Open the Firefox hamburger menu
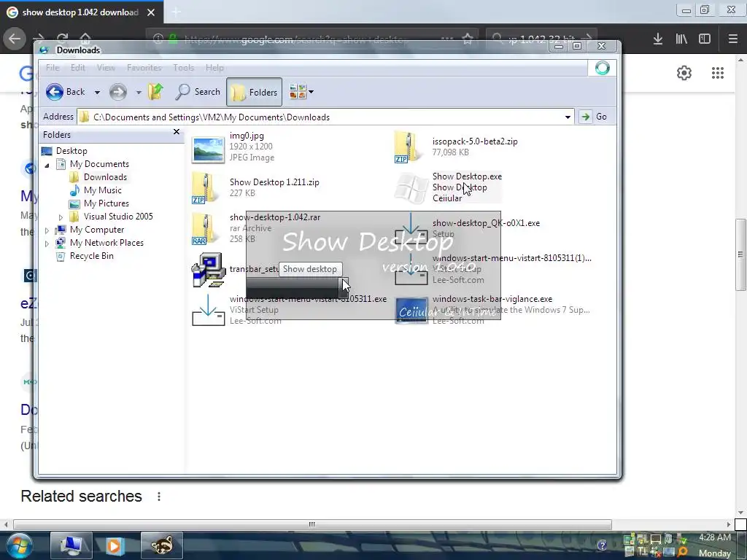747x560 pixels. [x=733, y=39]
